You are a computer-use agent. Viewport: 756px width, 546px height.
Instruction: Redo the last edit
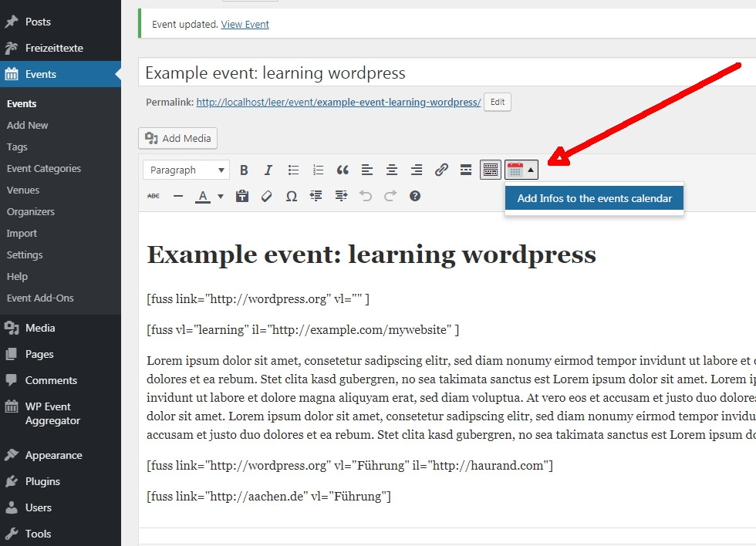point(390,196)
